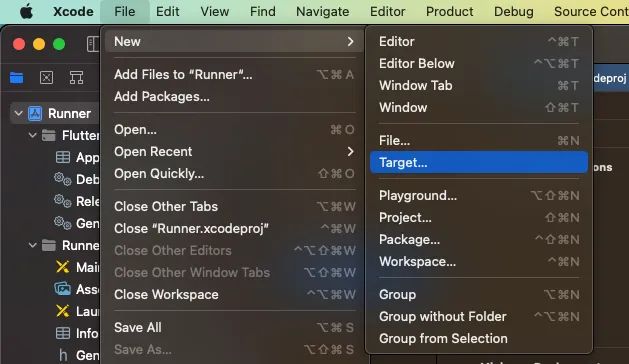The image size is (629, 364).
Task: Expand the New submenu arrow
Action: point(351,41)
